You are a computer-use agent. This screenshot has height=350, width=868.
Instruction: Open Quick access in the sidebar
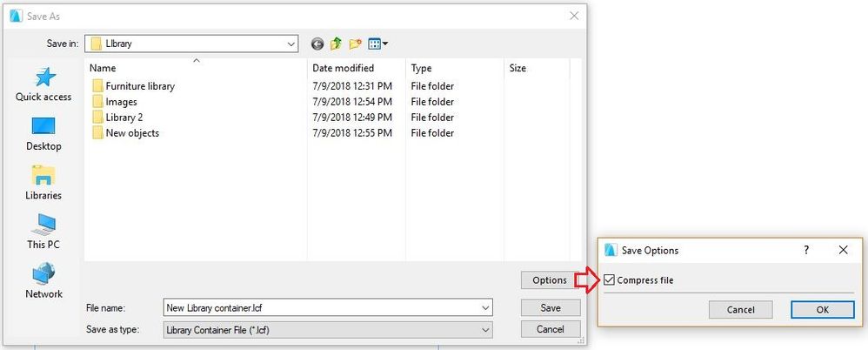43,84
